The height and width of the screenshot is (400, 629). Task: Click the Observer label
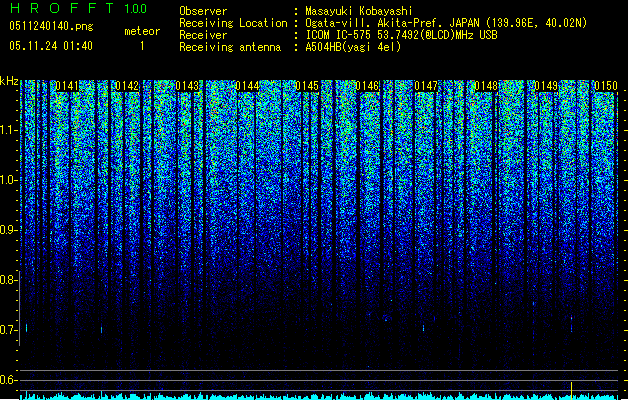coord(203,11)
